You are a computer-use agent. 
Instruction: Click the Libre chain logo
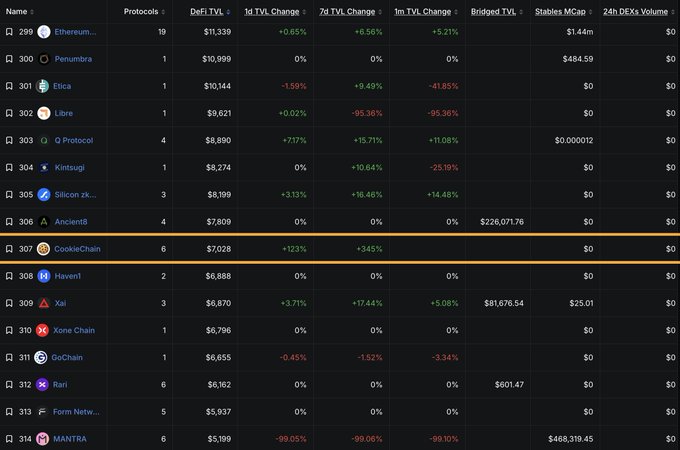pyautogui.click(x=44, y=113)
